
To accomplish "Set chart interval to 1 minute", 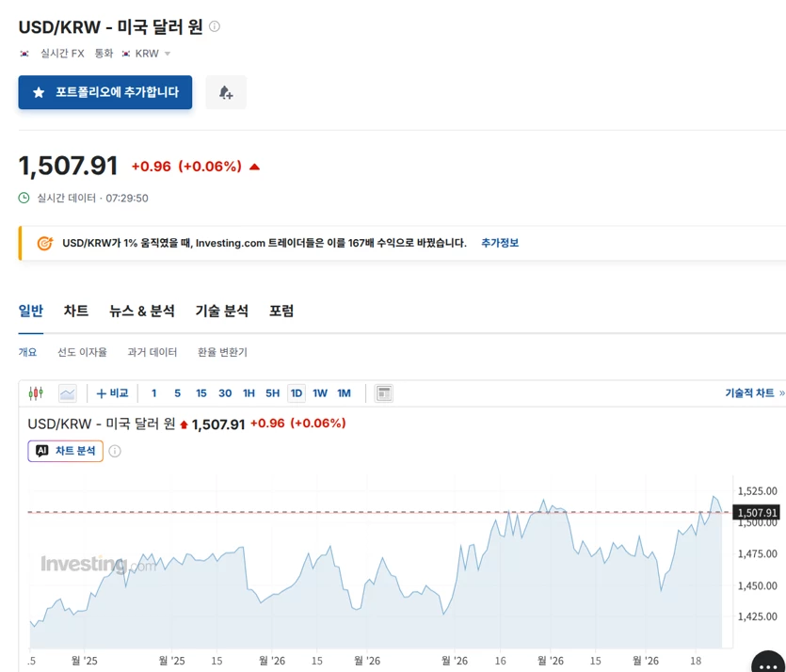I will [x=153, y=393].
